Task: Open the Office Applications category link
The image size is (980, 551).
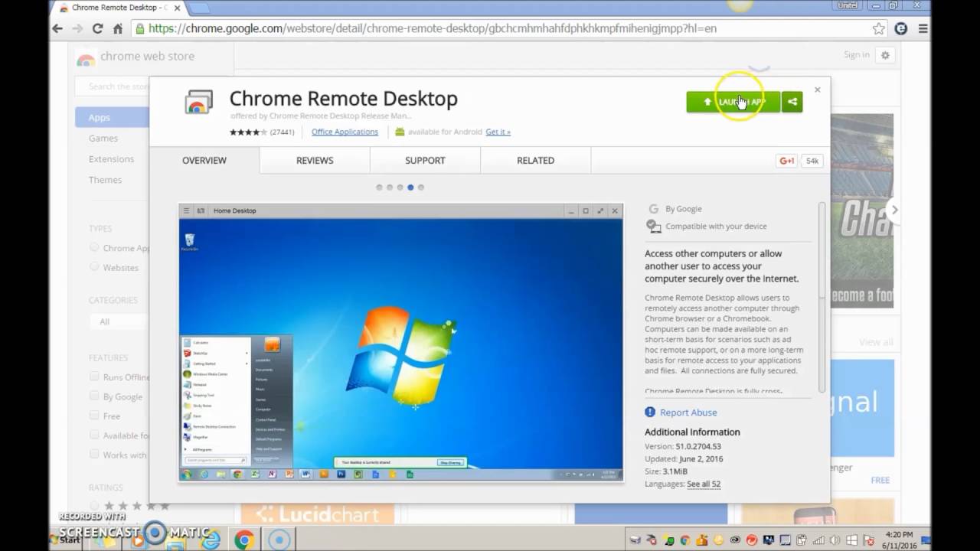Action: [345, 132]
